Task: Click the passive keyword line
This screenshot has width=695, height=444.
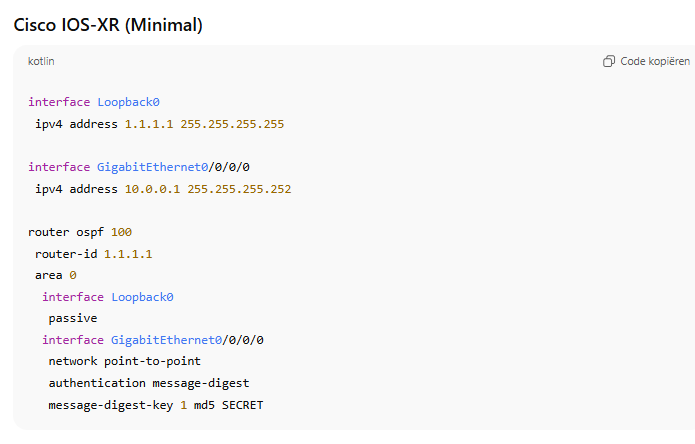Action: point(73,318)
